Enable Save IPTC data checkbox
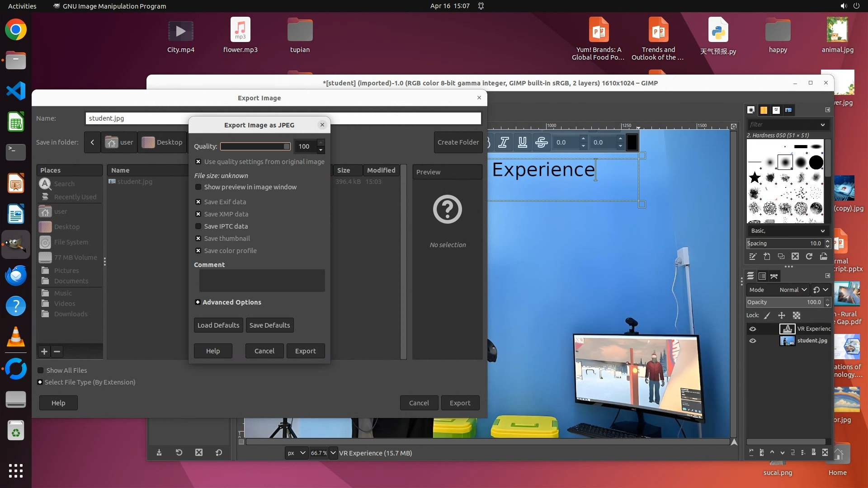 coord(198,226)
